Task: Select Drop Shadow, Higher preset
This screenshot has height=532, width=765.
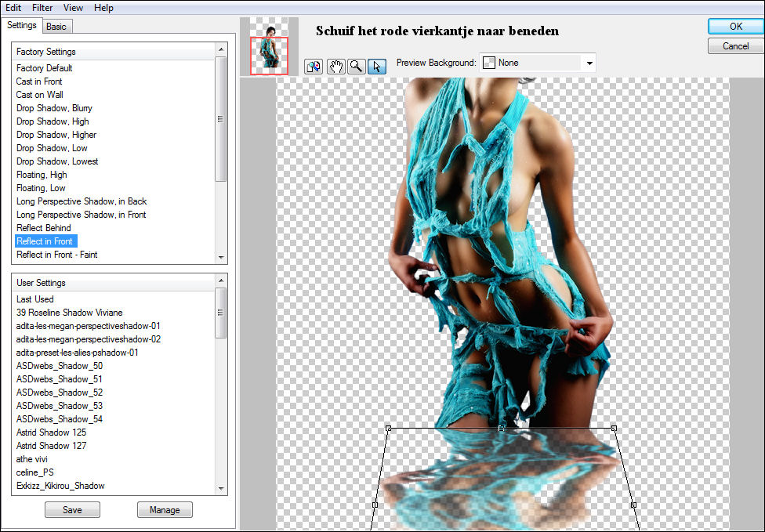Action: pos(56,135)
